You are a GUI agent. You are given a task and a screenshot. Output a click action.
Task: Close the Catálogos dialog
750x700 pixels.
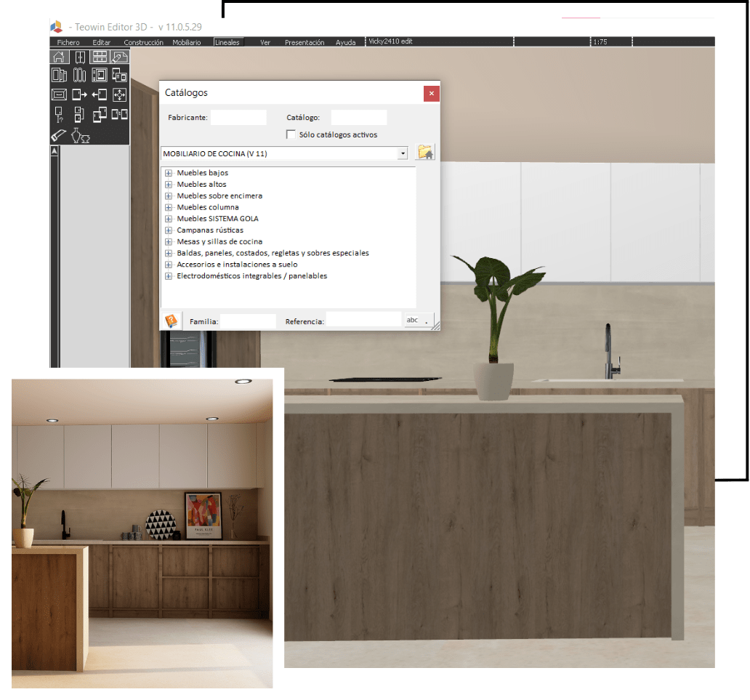(x=431, y=93)
